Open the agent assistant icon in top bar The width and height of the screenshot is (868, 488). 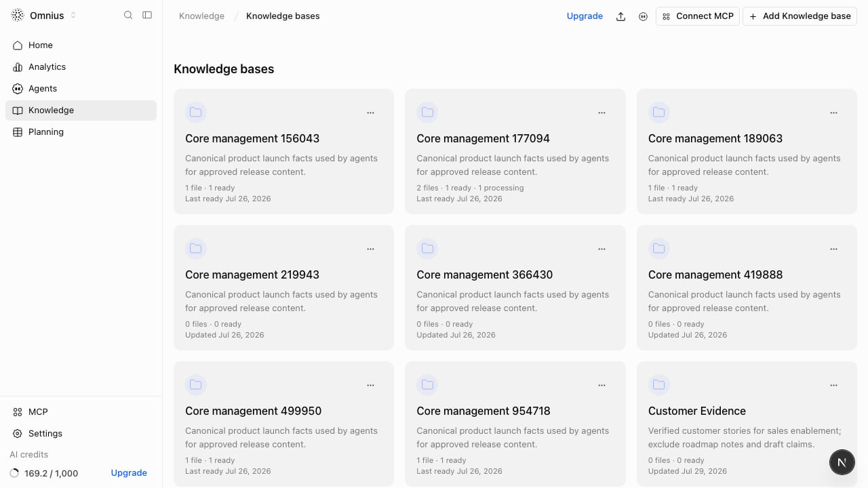[643, 16]
